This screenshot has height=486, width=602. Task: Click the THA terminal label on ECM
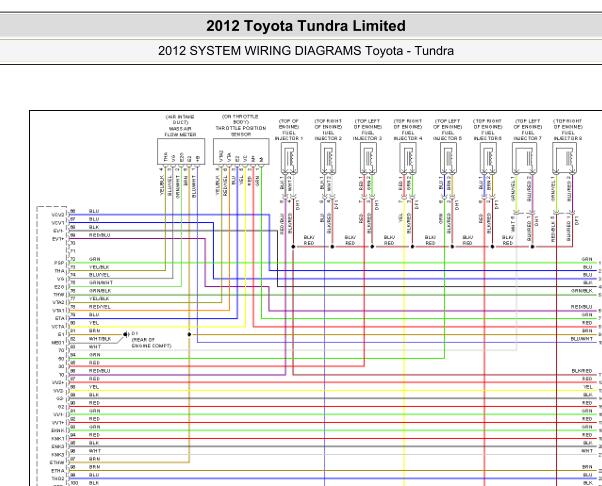coord(60,271)
